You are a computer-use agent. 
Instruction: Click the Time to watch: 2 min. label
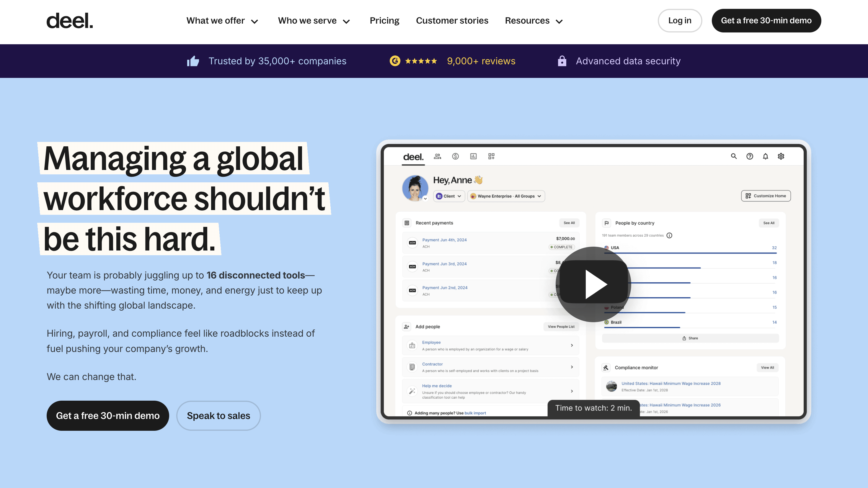[593, 408]
